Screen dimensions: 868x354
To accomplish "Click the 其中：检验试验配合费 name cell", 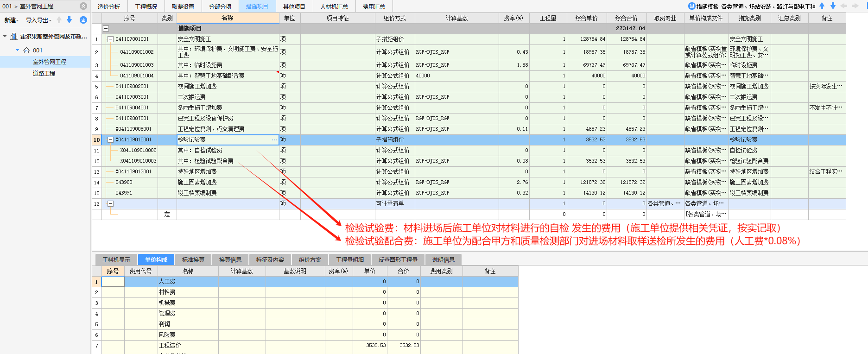I will (x=228, y=161).
